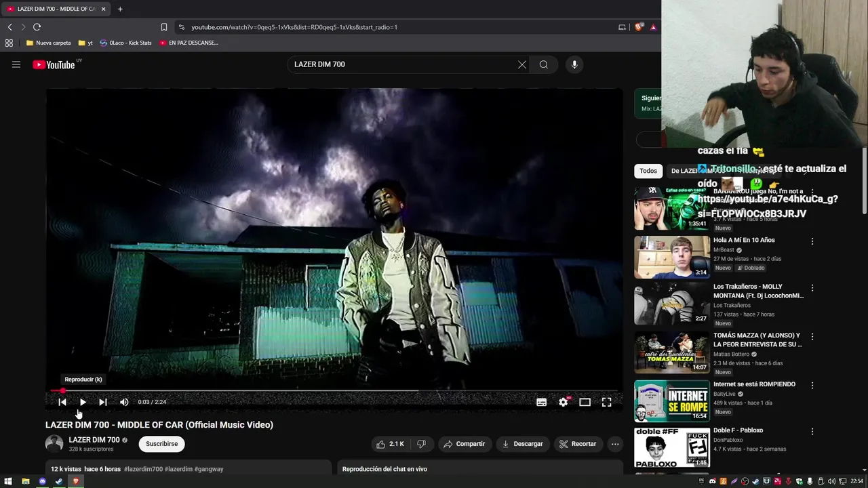Dislike the MIDDLE OF CAR video

click(421, 444)
